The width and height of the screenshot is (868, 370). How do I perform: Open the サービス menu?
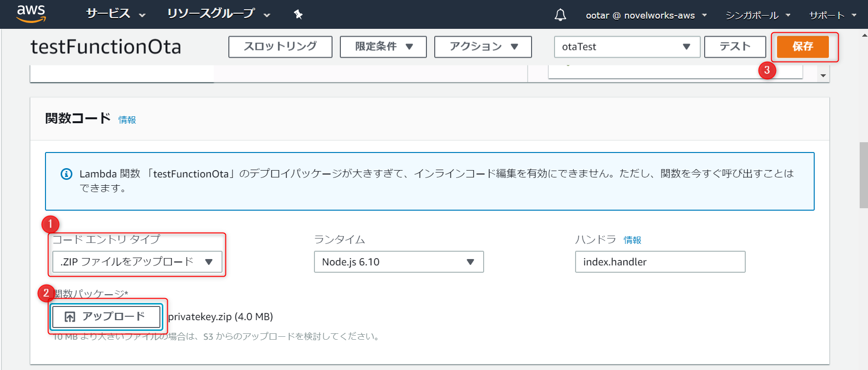point(116,14)
